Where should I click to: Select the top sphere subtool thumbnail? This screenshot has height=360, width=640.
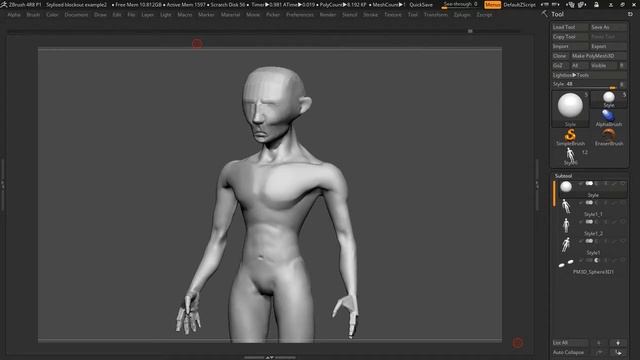(566, 187)
